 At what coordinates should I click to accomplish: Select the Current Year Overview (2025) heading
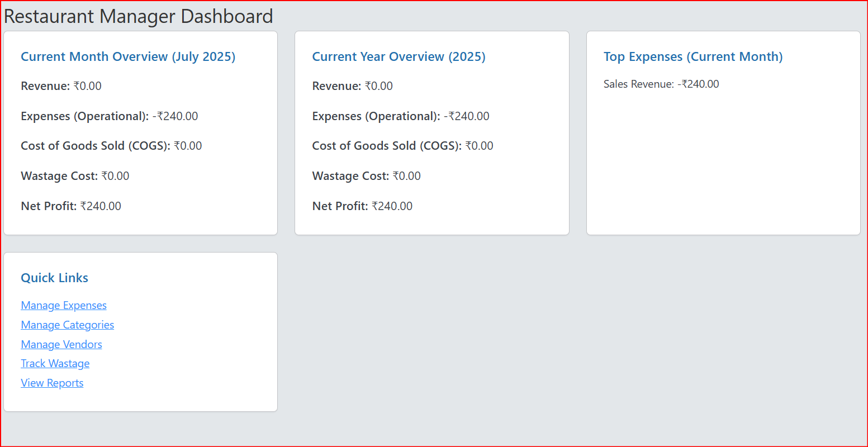(x=399, y=56)
